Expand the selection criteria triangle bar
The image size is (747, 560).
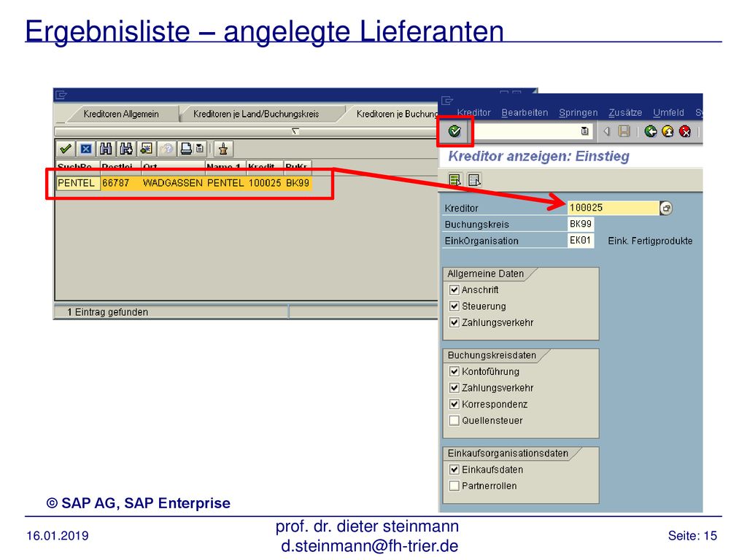tap(295, 131)
